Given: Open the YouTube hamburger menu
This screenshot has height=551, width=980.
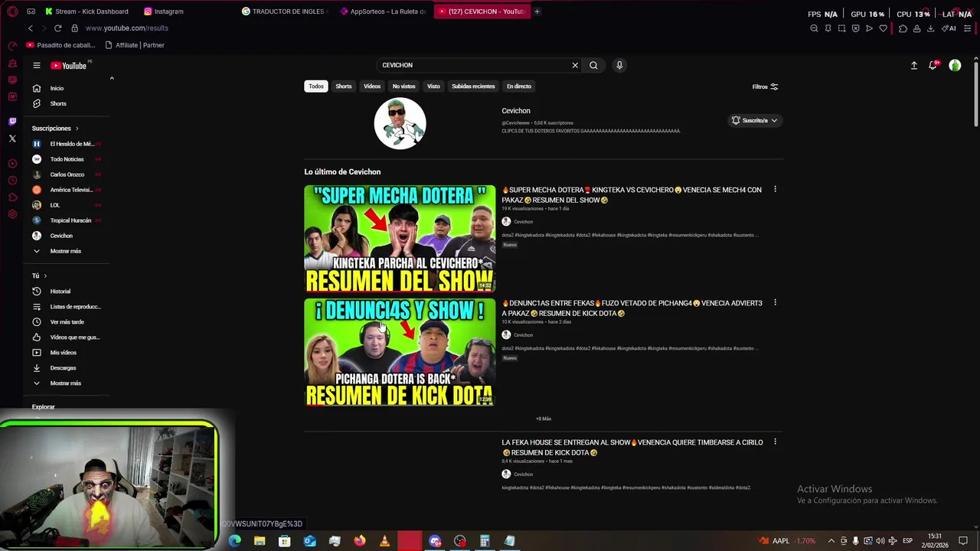Looking at the screenshot, I should tap(36, 65).
